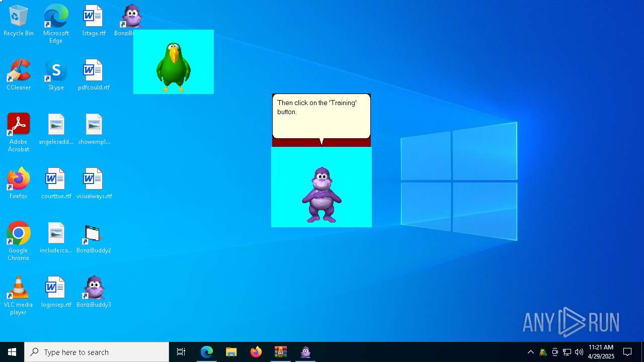The height and width of the screenshot is (362, 644).
Task: Click the taskbar search box
Action: point(97,352)
